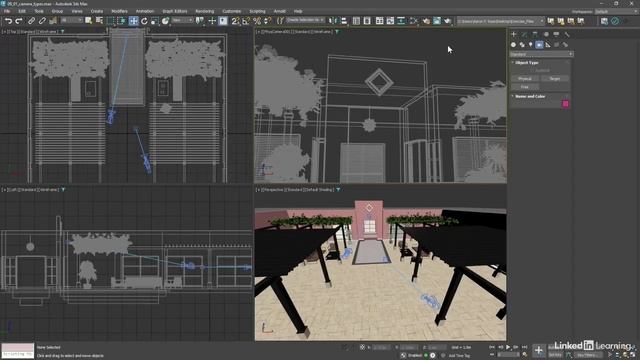The image size is (640, 360).
Task: Open the Rendered Frame Window
Action: click(437, 21)
